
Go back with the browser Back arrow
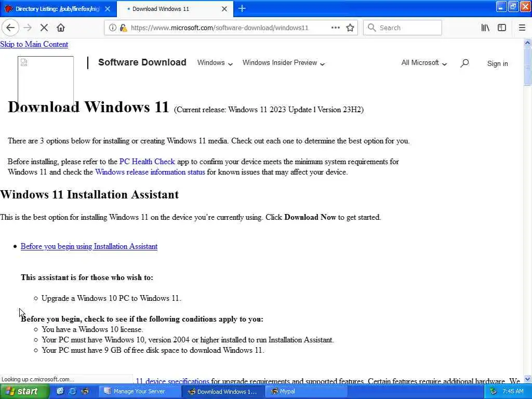click(10, 28)
